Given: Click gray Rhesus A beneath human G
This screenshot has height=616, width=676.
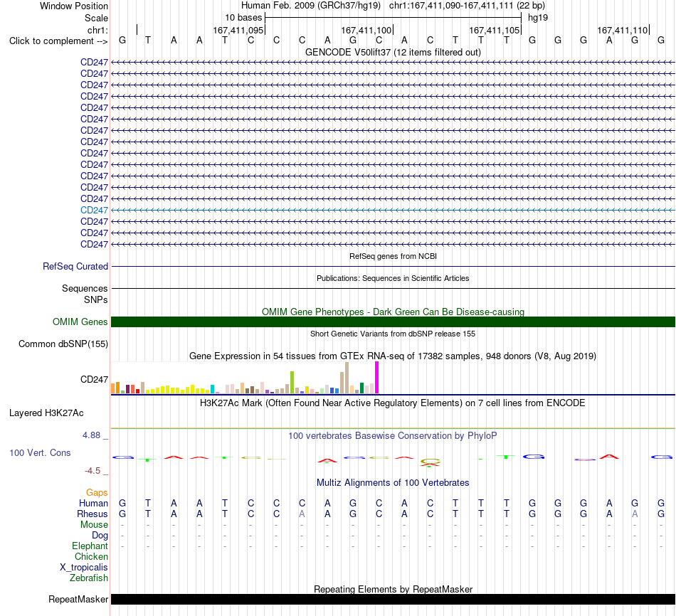Looking at the screenshot, I should click(635, 514).
